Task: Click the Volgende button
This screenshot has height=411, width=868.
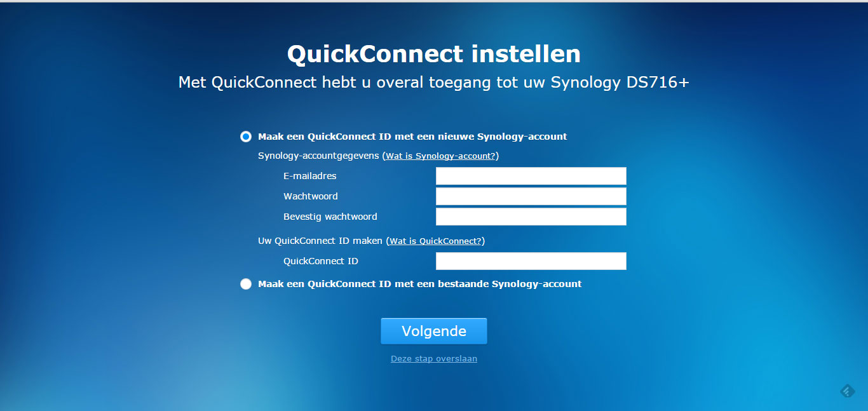Action: [434, 331]
